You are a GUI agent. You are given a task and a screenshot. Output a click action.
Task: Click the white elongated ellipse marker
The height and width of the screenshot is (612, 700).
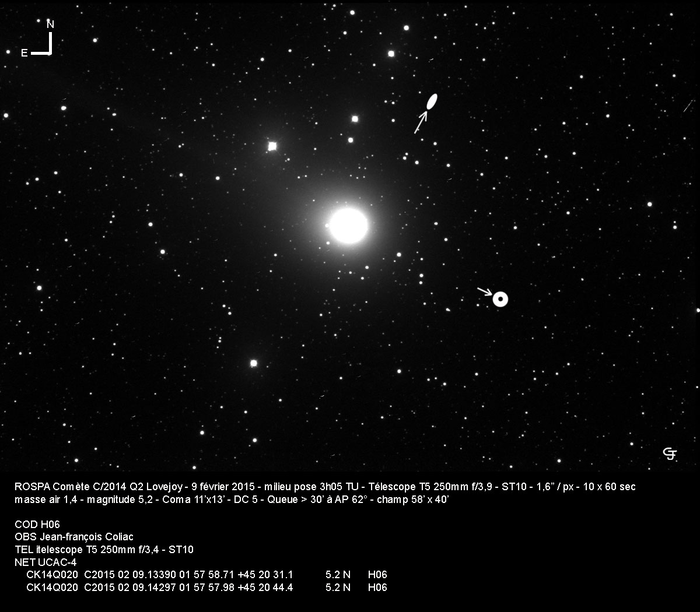click(432, 101)
